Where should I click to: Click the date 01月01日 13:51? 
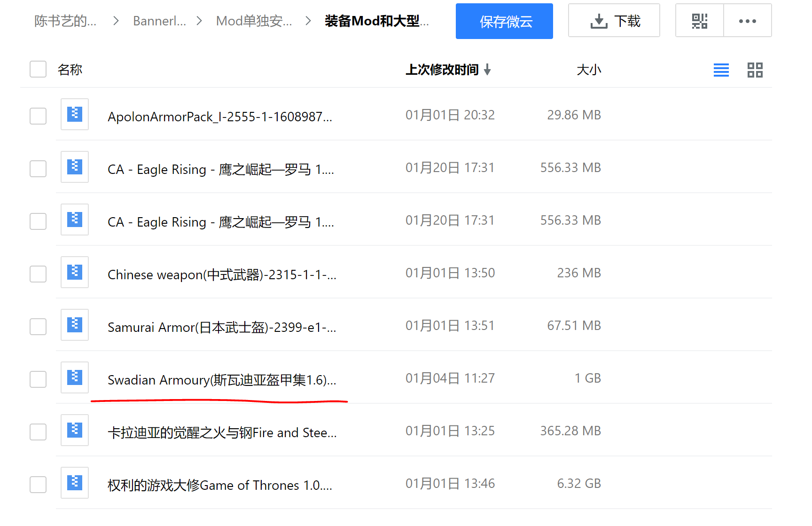click(450, 326)
